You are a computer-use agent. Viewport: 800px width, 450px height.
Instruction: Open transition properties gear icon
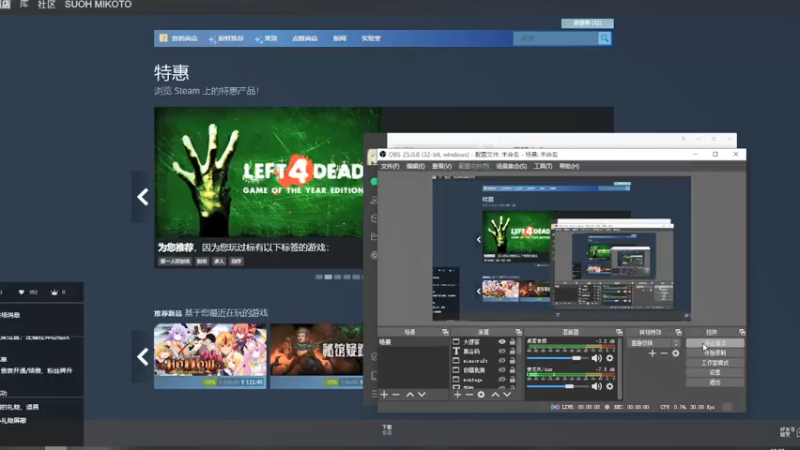coord(676,353)
